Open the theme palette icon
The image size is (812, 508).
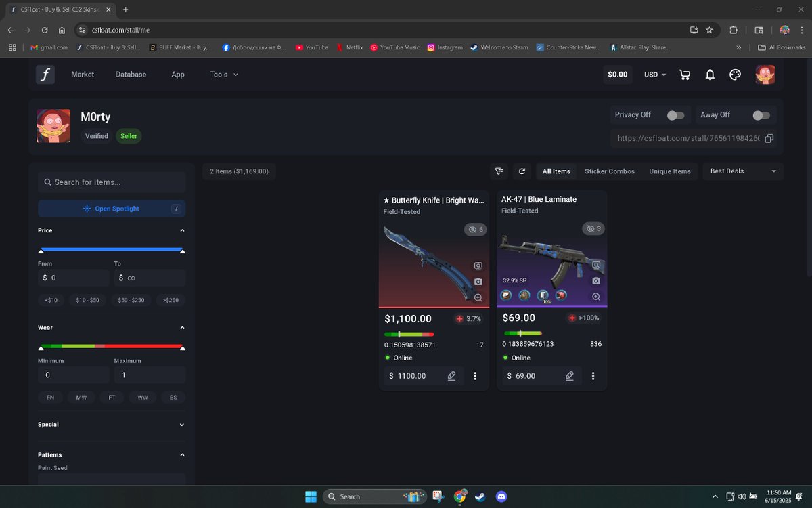click(736, 75)
